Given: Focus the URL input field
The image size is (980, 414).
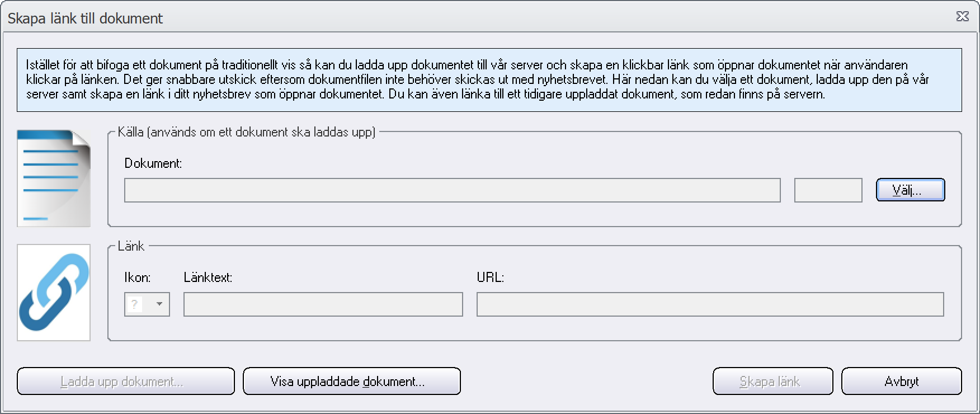Looking at the screenshot, I should (x=710, y=304).
